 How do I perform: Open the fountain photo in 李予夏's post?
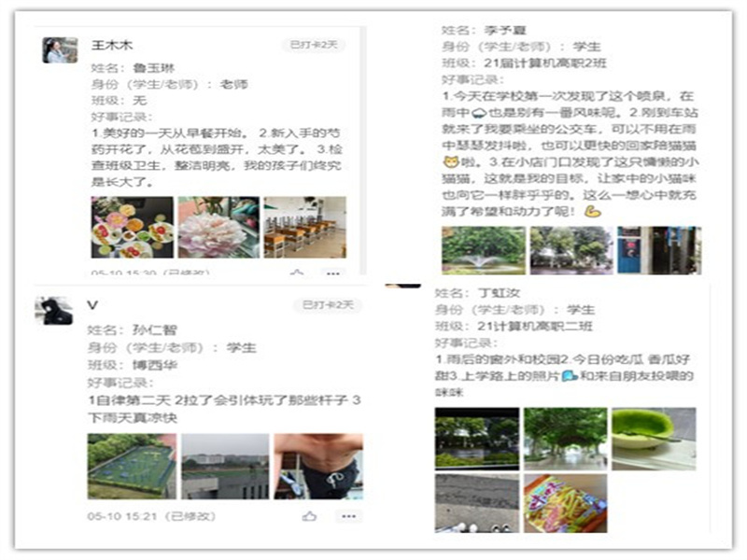pyautogui.click(x=484, y=249)
